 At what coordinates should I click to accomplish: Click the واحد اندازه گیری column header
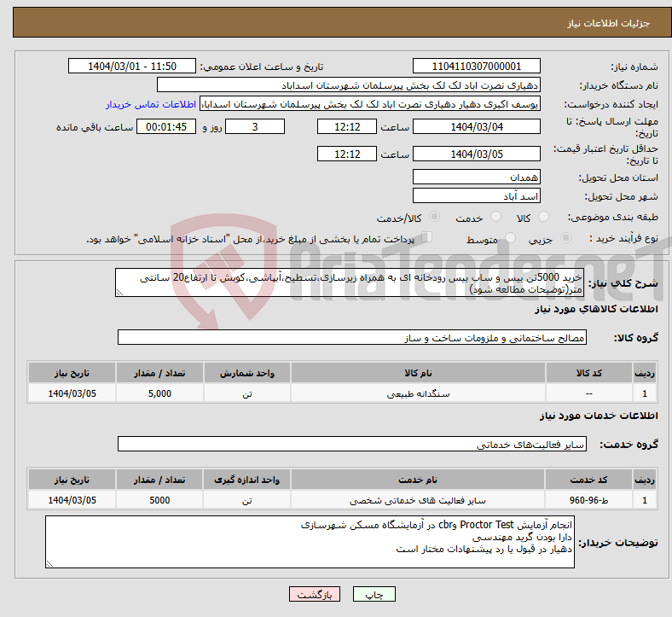click(247, 480)
